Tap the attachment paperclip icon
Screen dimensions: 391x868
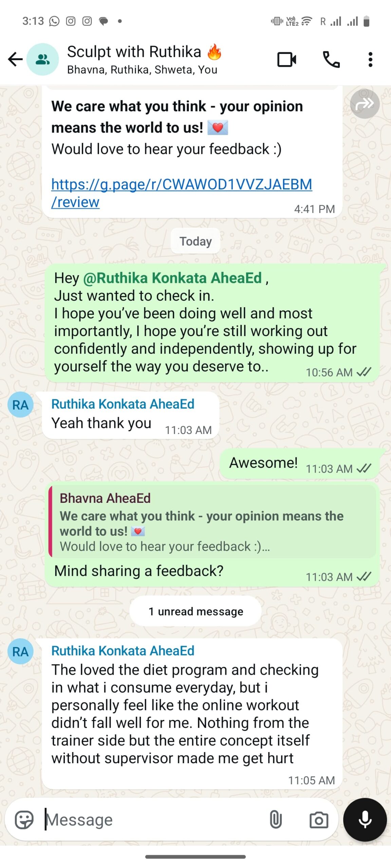pyautogui.click(x=276, y=820)
